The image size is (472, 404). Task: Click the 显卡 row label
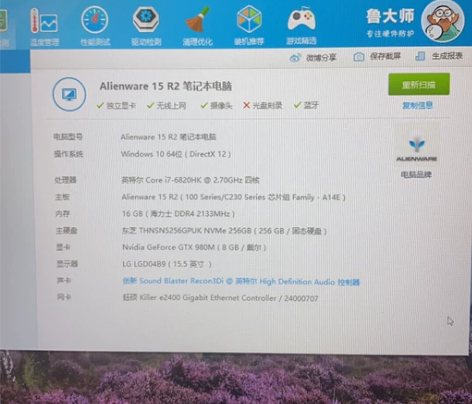[x=63, y=247]
